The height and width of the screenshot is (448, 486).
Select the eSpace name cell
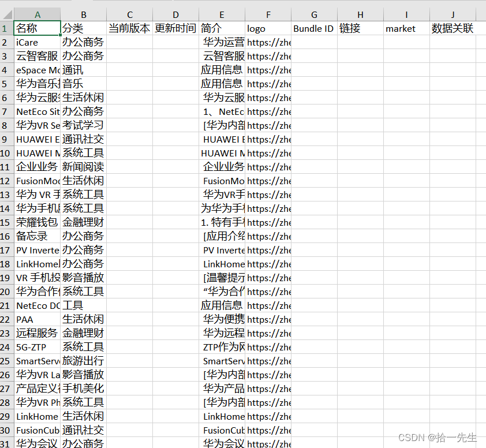pos(37,70)
